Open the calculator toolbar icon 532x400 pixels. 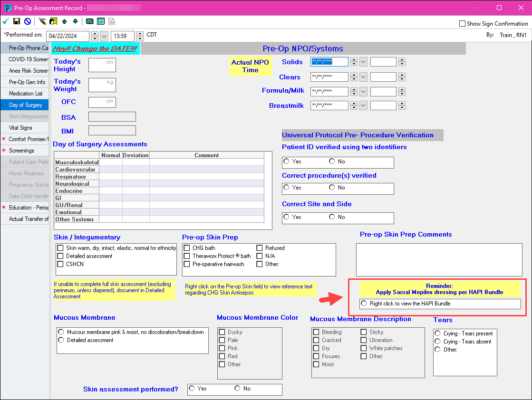tap(89, 21)
